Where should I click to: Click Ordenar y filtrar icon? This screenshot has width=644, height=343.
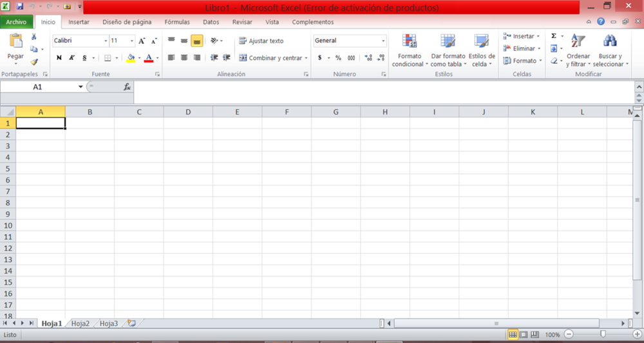578,43
